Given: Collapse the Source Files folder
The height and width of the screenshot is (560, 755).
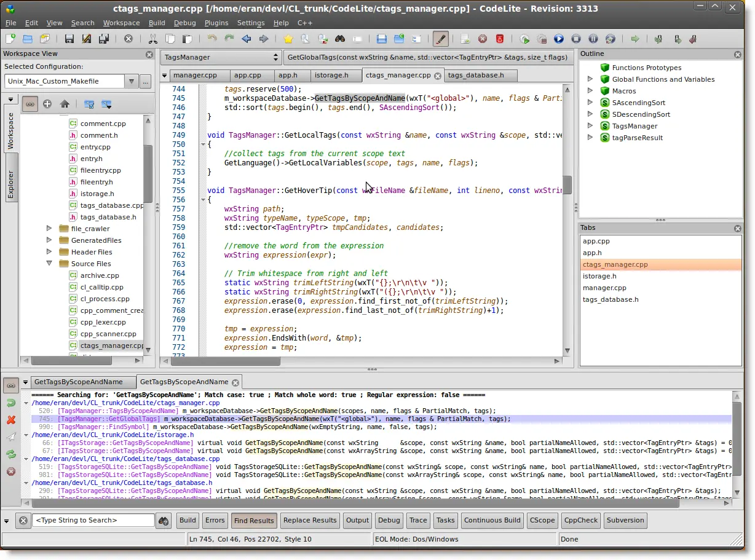Looking at the screenshot, I should tap(49, 264).
